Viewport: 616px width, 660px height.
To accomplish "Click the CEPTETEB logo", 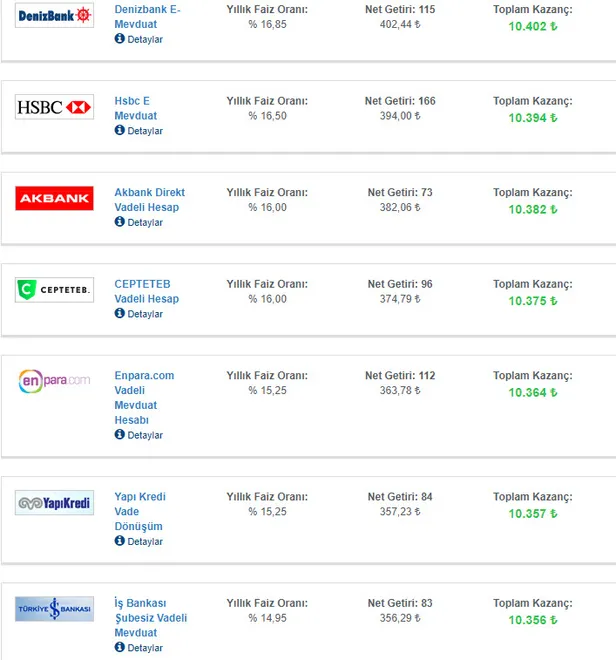I will coord(54,290).
